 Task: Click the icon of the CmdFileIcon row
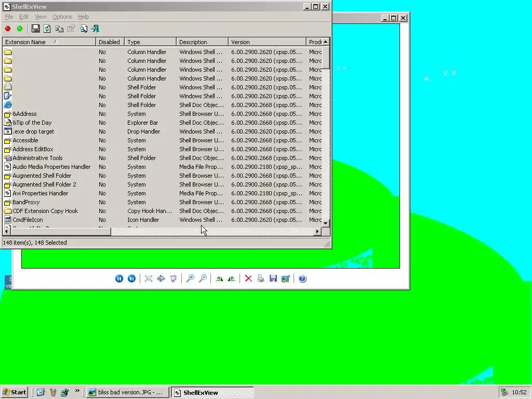8,220
